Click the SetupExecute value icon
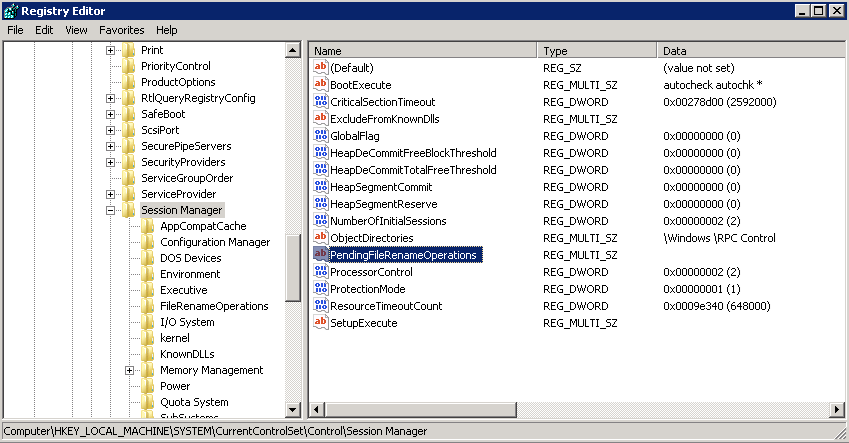 321,323
